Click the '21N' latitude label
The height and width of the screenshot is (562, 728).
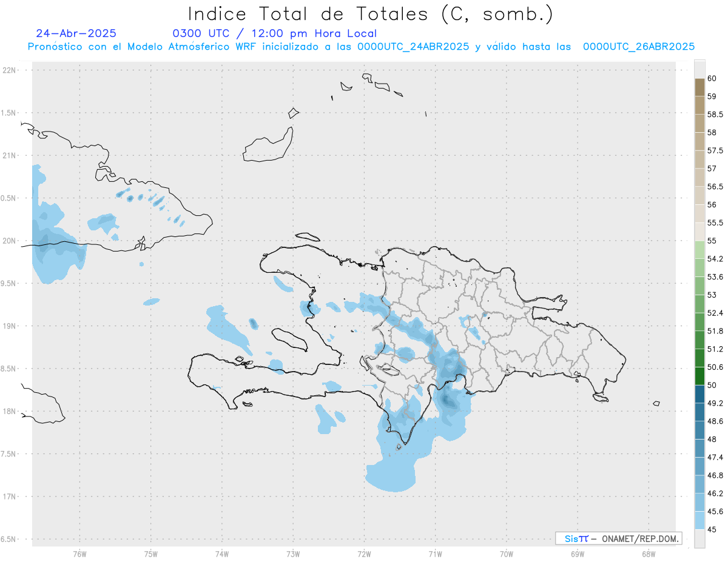pyautogui.click(x=10, y=155)
